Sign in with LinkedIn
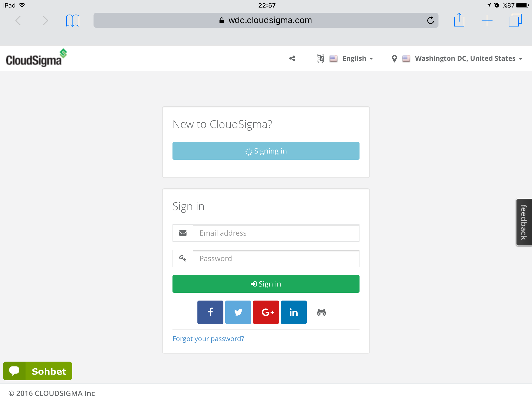 point(294,312)
